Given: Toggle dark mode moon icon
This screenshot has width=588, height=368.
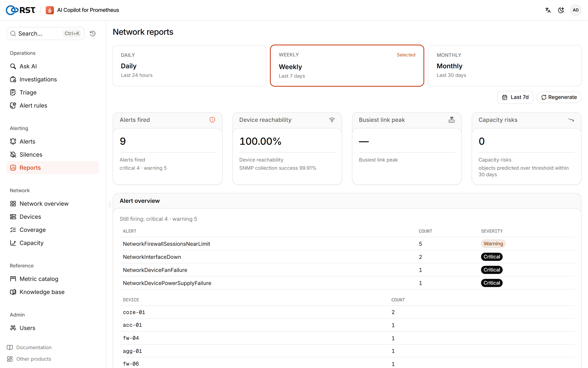Looking at the screenshot, I should click(x=561, y=10).
